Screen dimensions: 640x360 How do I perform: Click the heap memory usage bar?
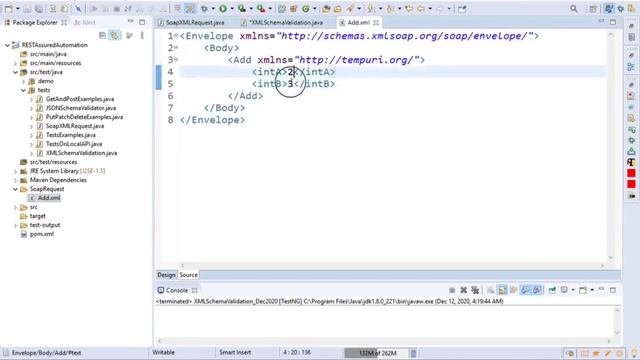tap(376, 353)
